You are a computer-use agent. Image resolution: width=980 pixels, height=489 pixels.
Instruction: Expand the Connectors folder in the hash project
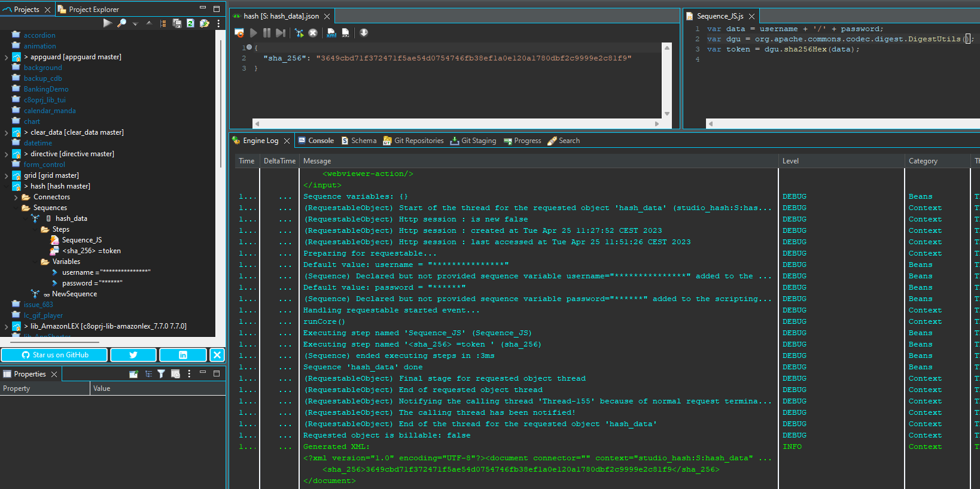point(16,198)
